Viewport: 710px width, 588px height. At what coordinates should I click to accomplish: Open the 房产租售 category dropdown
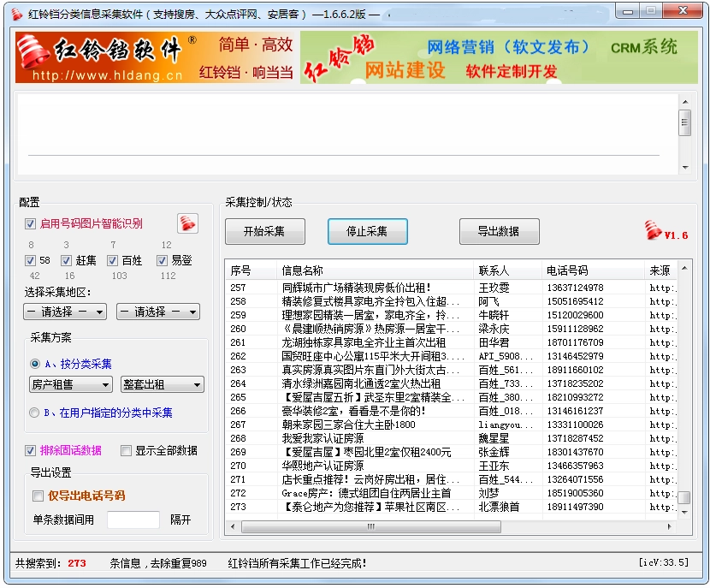(70, 384)
